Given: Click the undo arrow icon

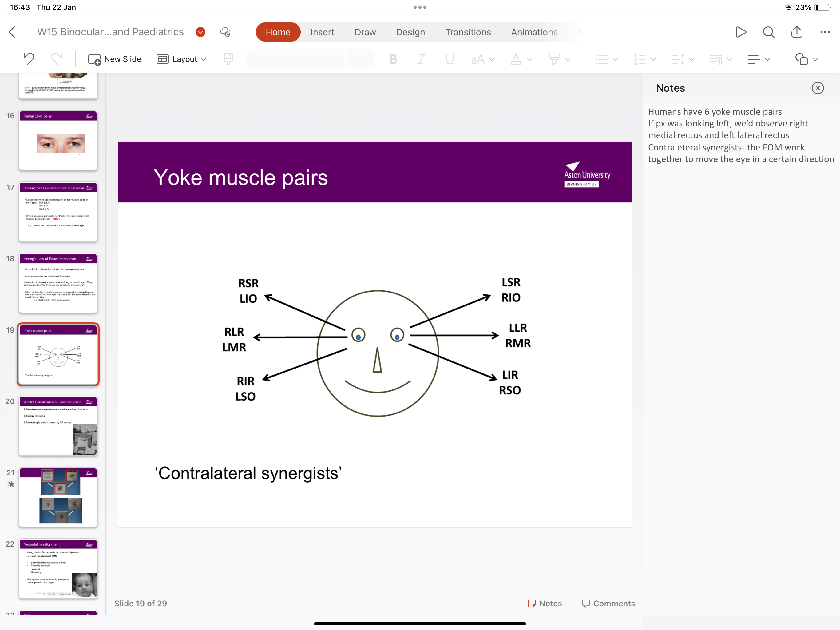Looking at the screenshot, I should pyautogui.click(x=29, y=59).
